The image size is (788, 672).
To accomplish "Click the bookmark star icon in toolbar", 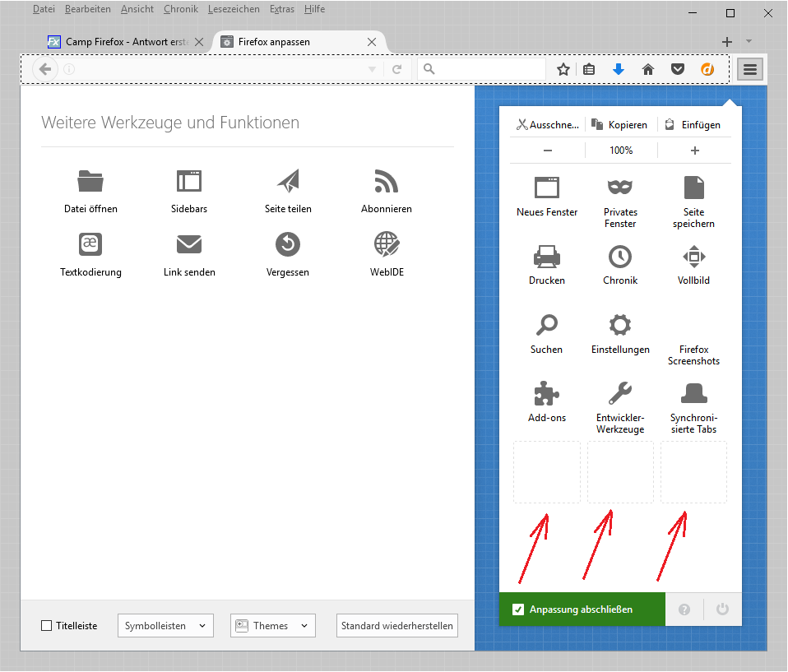I will (563, 69).
